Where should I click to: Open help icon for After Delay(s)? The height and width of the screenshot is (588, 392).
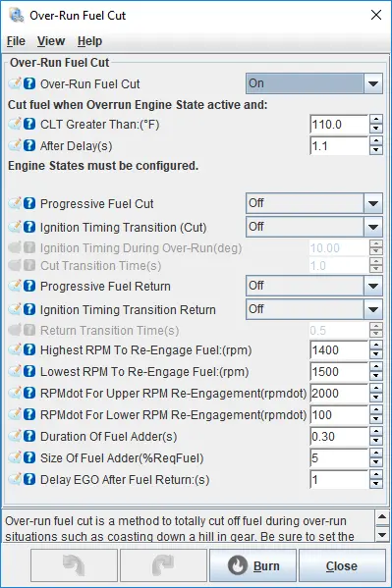(29, 145)
